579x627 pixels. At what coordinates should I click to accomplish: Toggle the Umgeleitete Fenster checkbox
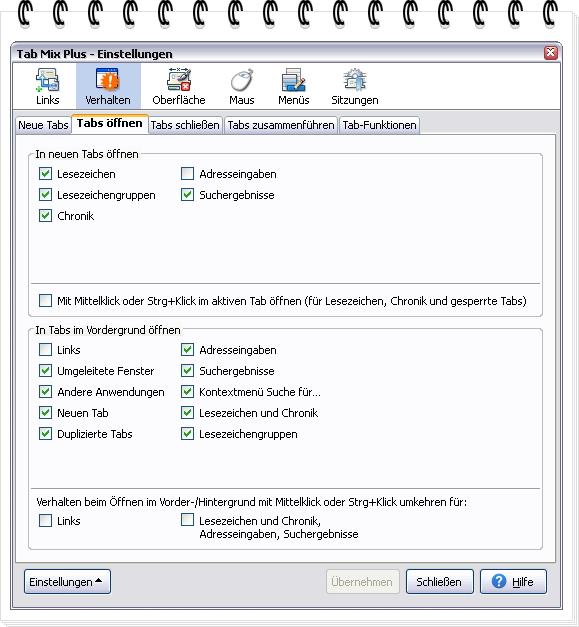45,371
